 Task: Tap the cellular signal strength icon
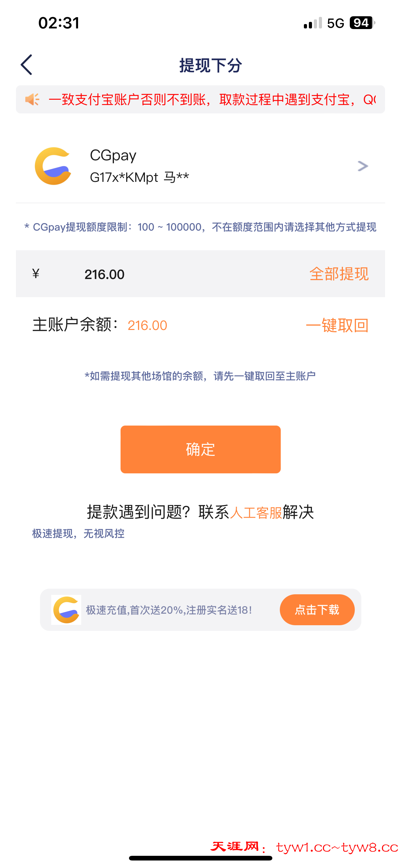coord(313,23)
